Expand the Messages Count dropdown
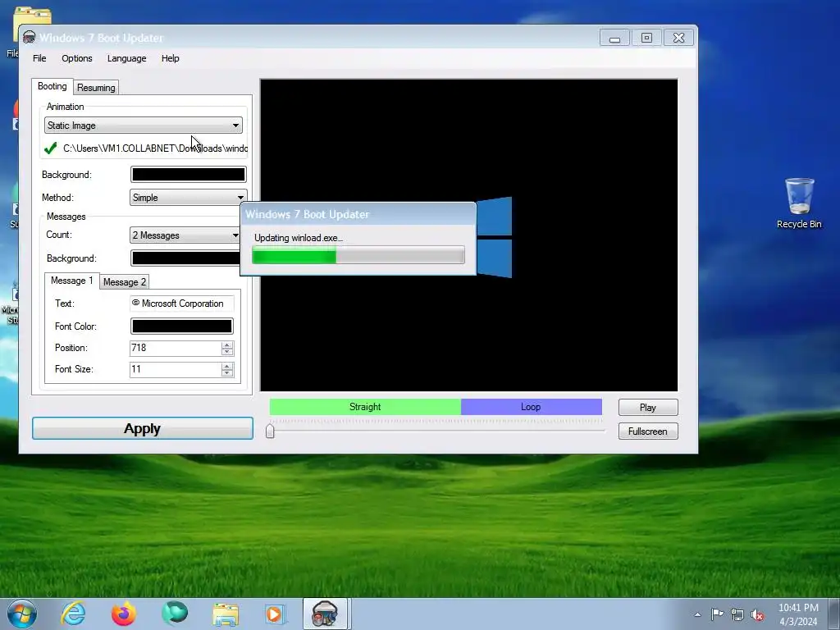Screen dimensions: 840x630 coord(185,235)
